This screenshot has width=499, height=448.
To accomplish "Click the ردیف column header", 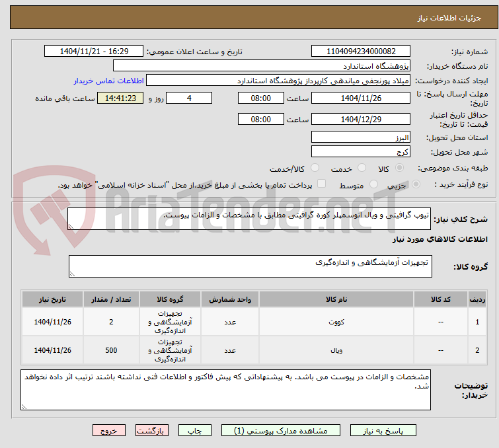I will (477, 299).
